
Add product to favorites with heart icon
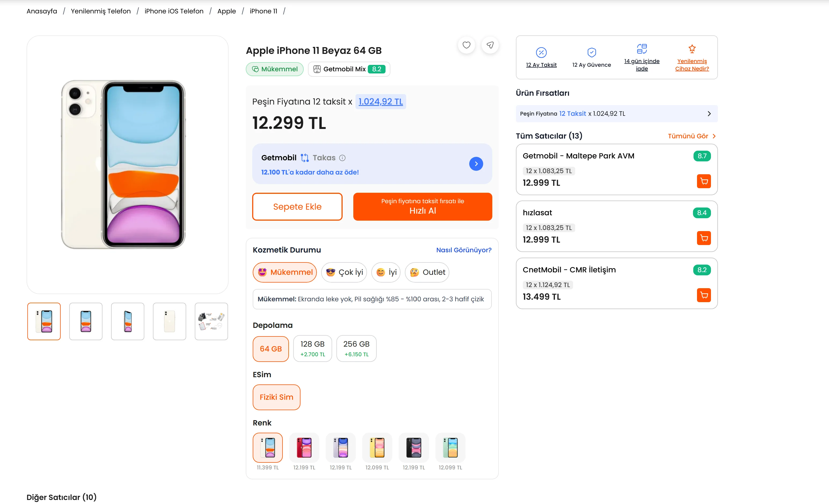tap(466, 45)
